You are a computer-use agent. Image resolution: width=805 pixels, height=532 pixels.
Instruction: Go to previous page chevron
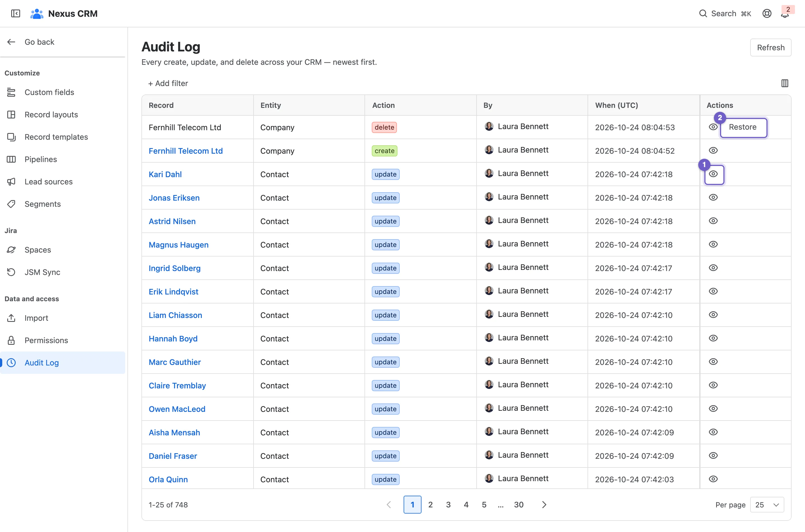pos(389,505)
